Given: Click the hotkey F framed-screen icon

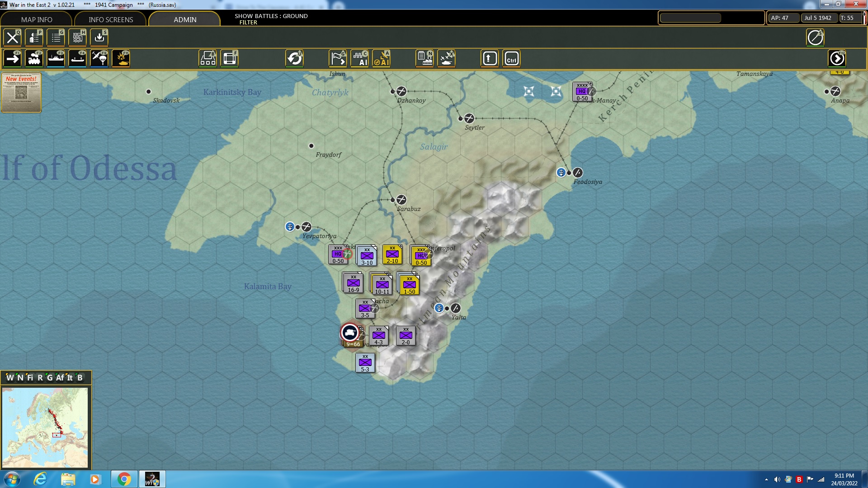Looking at the screenshot, I should click(x=230, y=59).
